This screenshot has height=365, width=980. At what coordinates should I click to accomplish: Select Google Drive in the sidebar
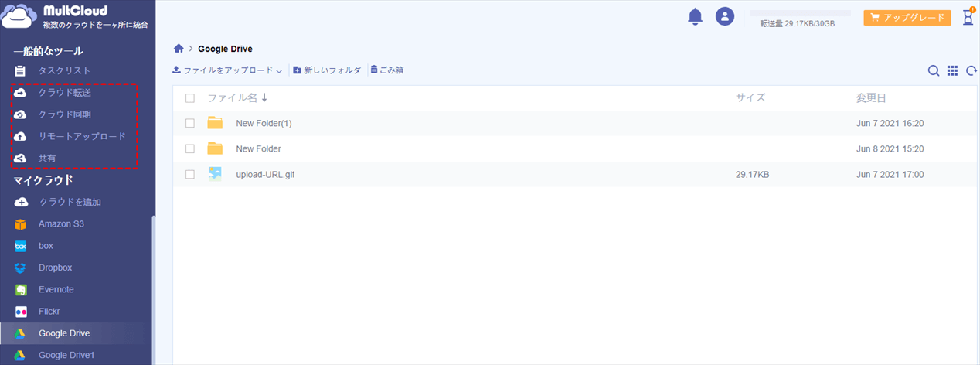pos(64,333)
